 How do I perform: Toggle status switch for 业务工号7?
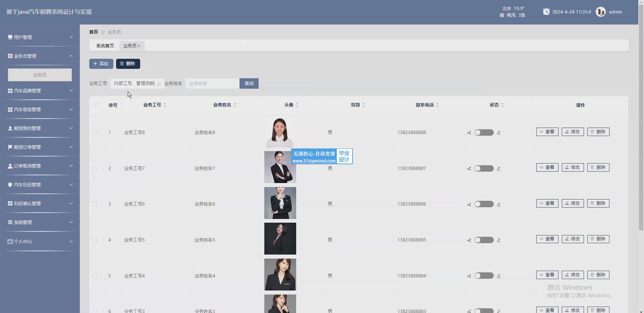pyautogui.click(x=484, y=168)
